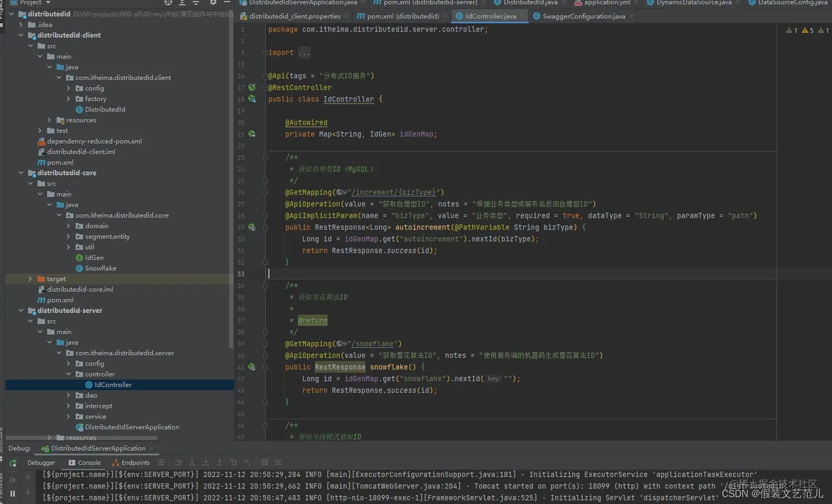This screenshot has height=504, width=832.
Task: Click gutter icon next to class IdController line 18
Action: 252,99
